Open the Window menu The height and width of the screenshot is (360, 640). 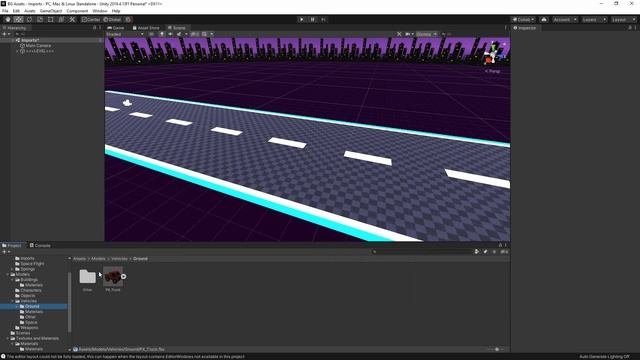point(100,11)
